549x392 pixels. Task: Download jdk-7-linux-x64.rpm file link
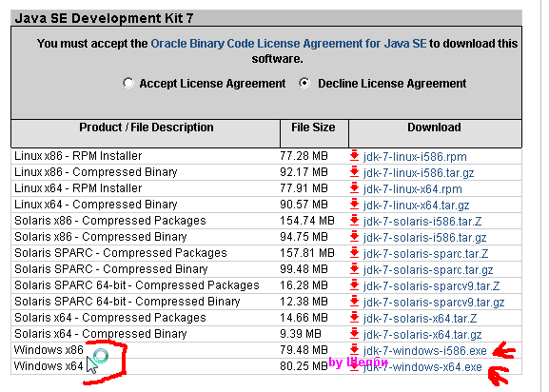412,189
